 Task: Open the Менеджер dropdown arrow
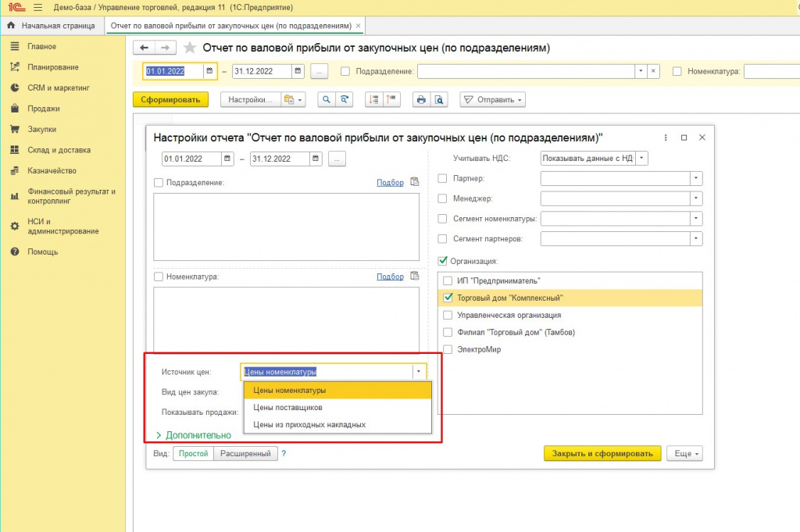coord(696,198)
